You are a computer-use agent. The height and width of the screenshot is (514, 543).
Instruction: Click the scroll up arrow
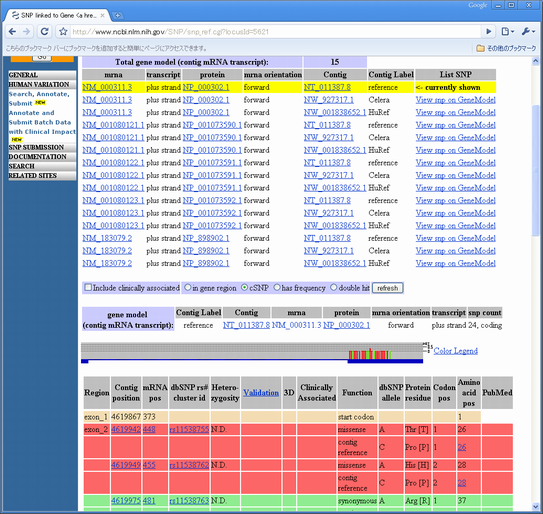click(535, 61)
